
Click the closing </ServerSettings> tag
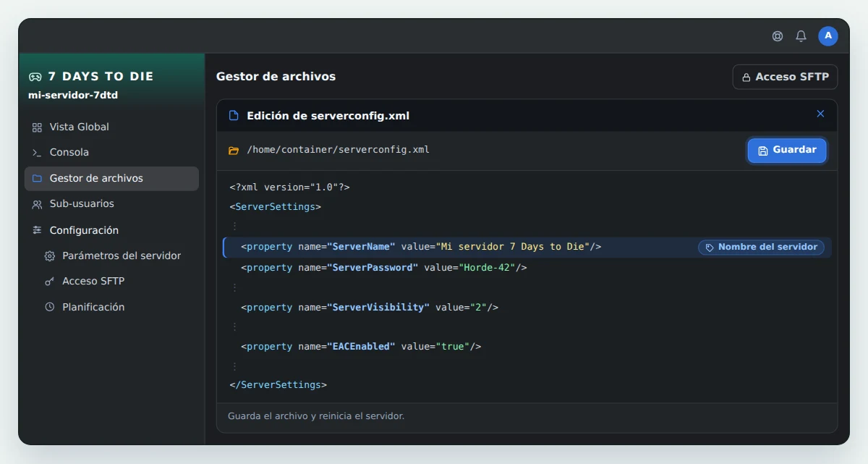pos(278,385)
